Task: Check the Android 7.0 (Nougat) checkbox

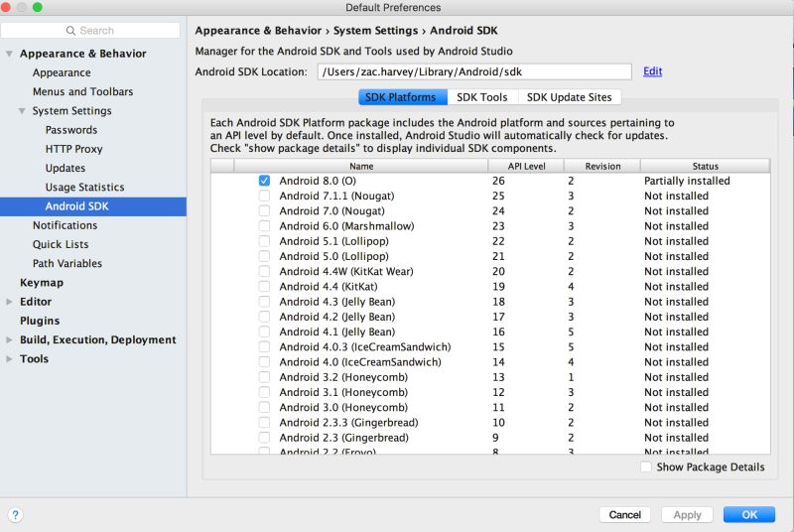Action: pyautogui.click(x=264, y=211)
